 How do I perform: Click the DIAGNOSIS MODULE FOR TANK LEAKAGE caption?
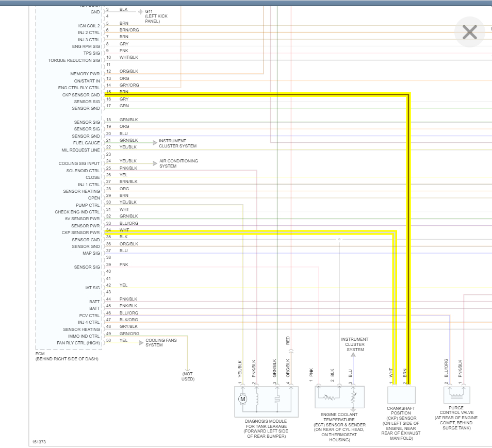click(266, 429)
